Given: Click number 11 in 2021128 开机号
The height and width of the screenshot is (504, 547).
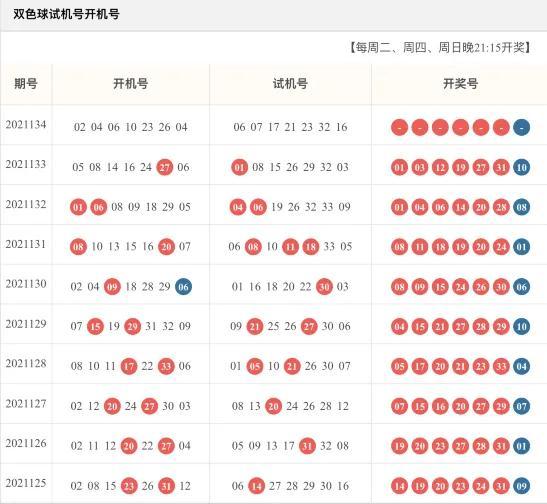Looking at the screenshot, I should pyautogui.click(x=110, y=366).
